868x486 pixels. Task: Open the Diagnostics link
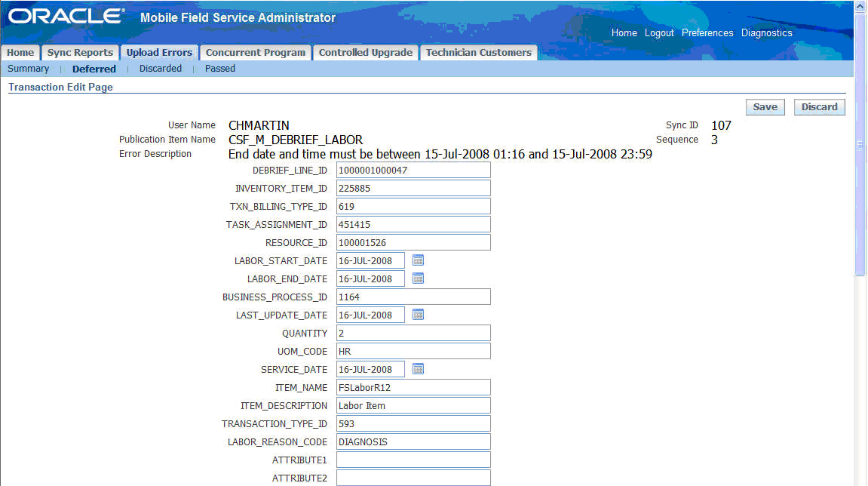[767, 33]
